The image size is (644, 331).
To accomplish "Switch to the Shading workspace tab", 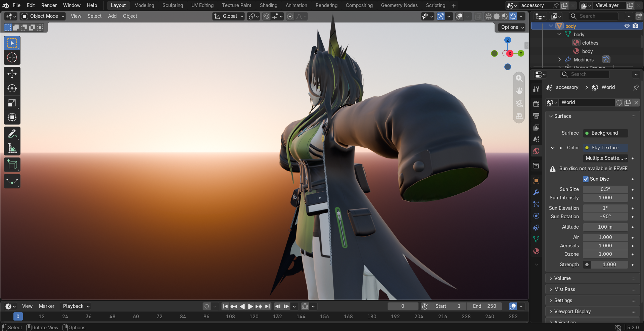I will point(269,5).
